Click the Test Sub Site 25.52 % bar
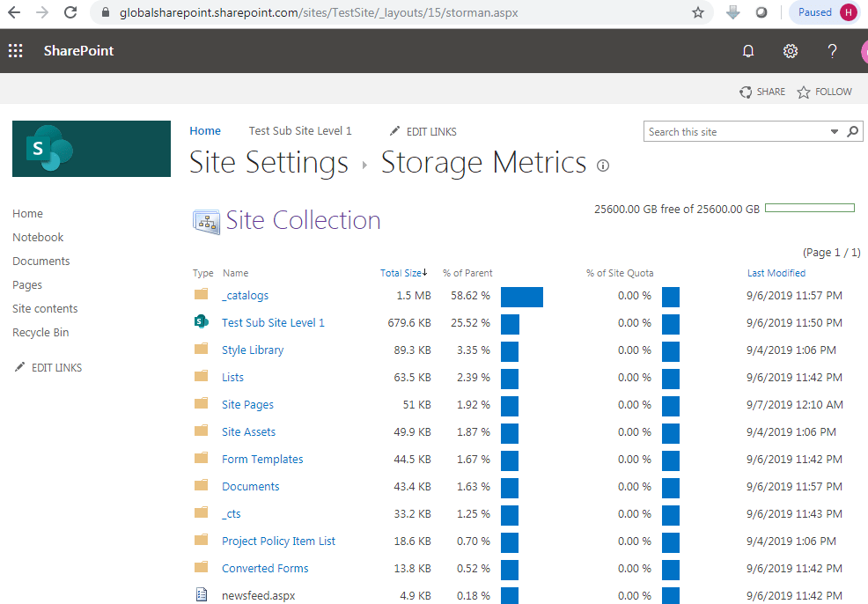 pos(510,324)
